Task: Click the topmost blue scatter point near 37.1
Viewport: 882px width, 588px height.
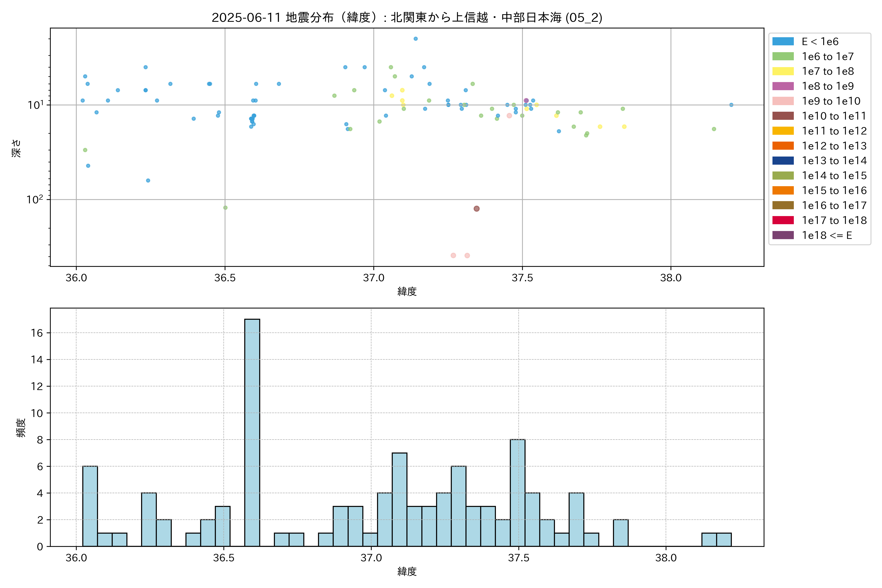Action: coord(416,39)
